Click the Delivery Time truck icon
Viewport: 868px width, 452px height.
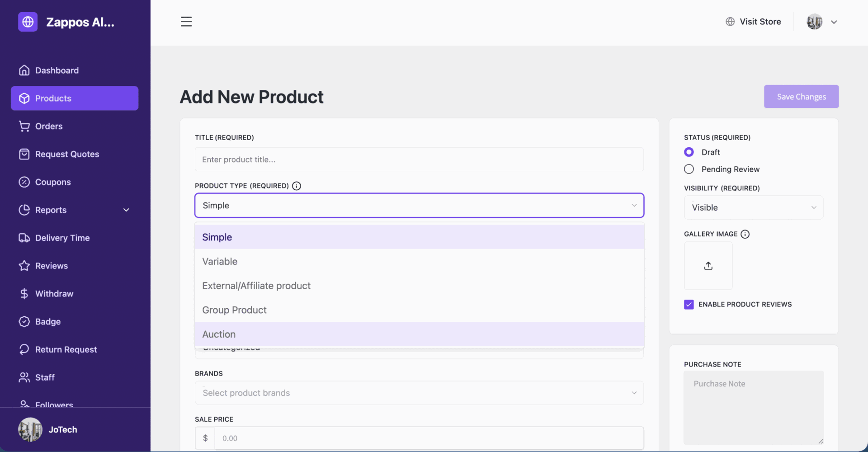coord(24,238)
